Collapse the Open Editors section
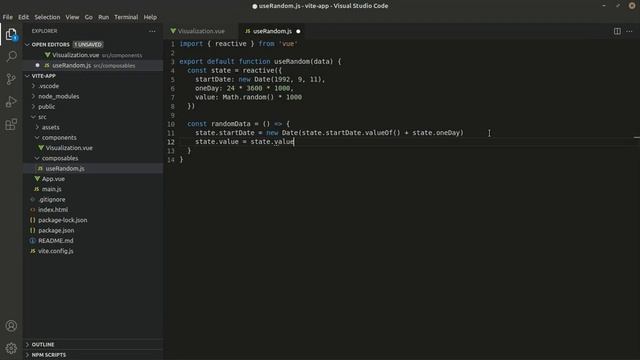Screen dimensions: 640x360 [x=50, y=44]
